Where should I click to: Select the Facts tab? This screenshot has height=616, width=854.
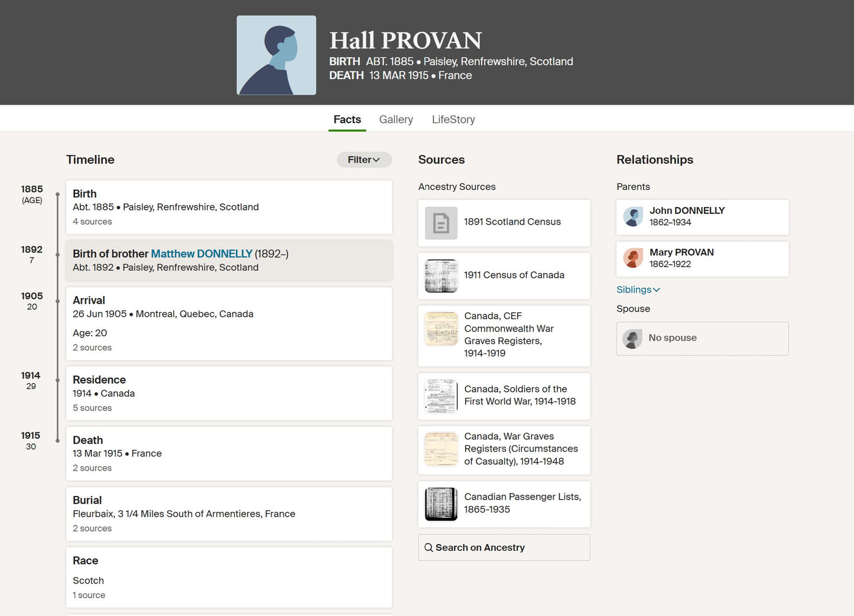tap(347, 119)
